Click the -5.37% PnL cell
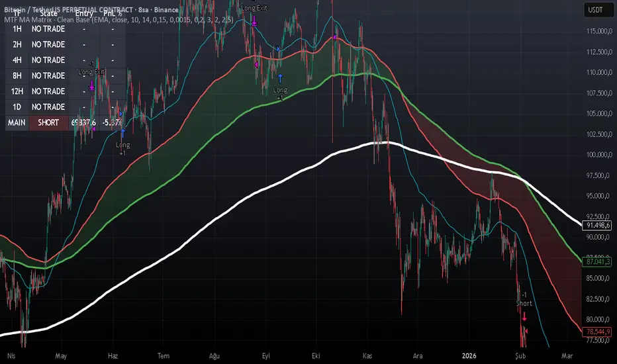This screenshot has width=617, height=364. coord(113,123)
